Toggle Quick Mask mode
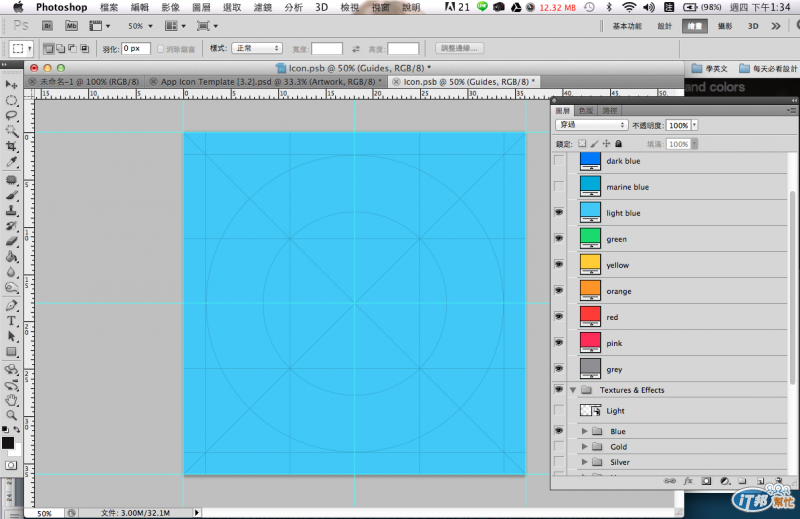The height and width of the screenshot is (519, 800). point(11,465)
